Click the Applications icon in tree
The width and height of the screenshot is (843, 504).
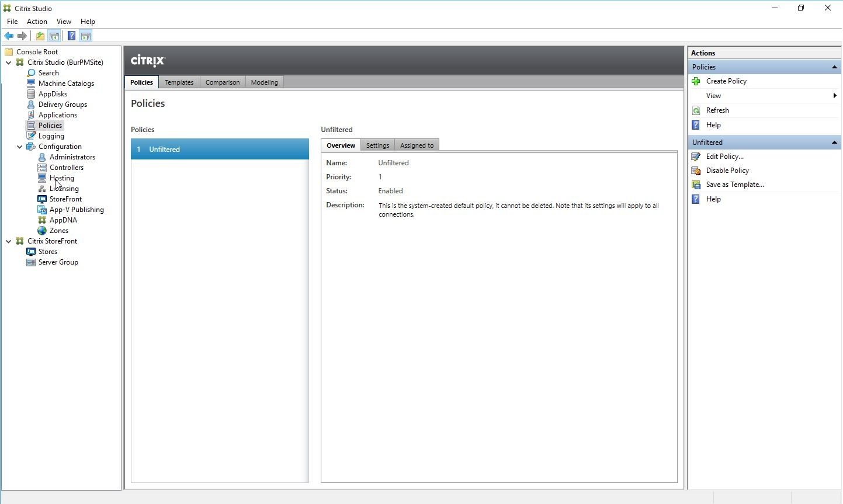[x=31, y=115]
